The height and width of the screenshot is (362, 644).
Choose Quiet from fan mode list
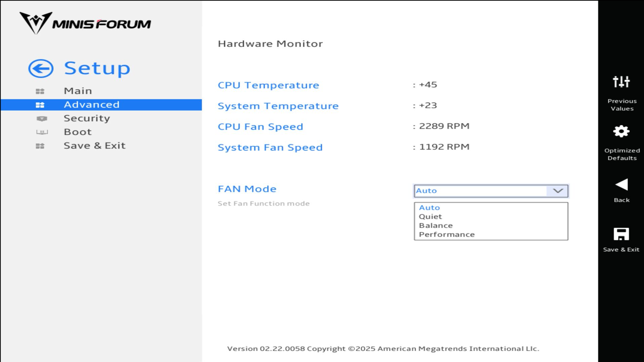(x=430, y=217)
